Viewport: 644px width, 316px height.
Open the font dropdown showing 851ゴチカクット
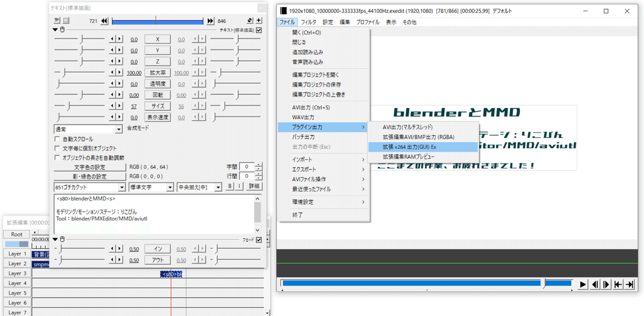point(90,187)
